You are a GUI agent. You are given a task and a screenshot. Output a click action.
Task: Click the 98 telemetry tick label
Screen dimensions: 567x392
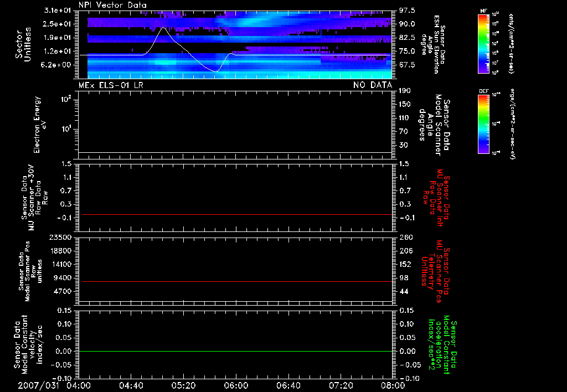click(x=404, y=278)
